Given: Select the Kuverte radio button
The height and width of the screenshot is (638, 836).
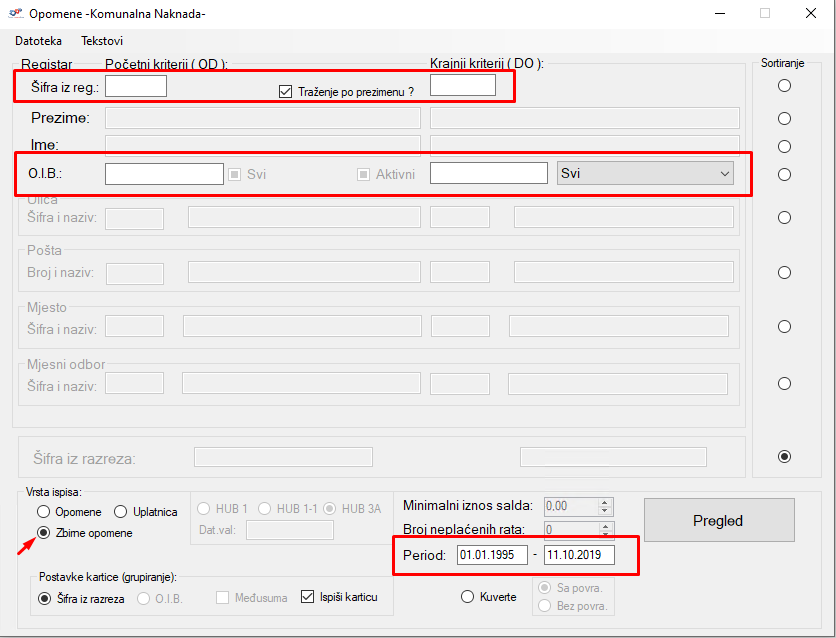Looking at the screenshot, I should (x=467, y=597).
